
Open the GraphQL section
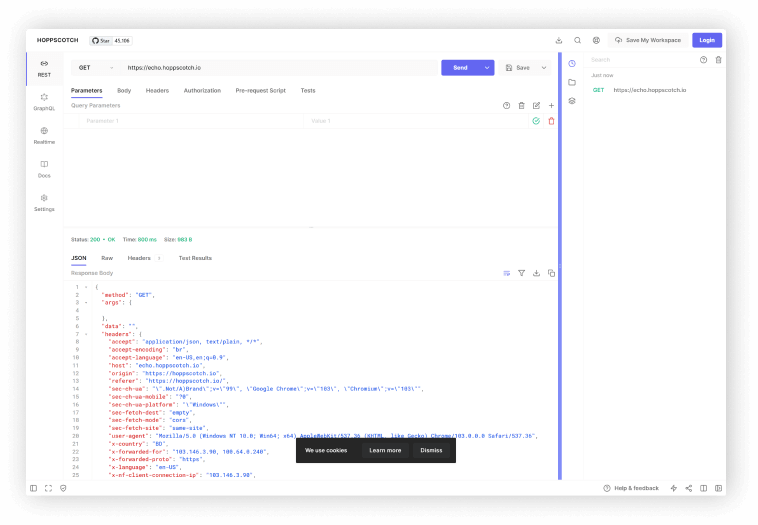(x=44, y=102)
